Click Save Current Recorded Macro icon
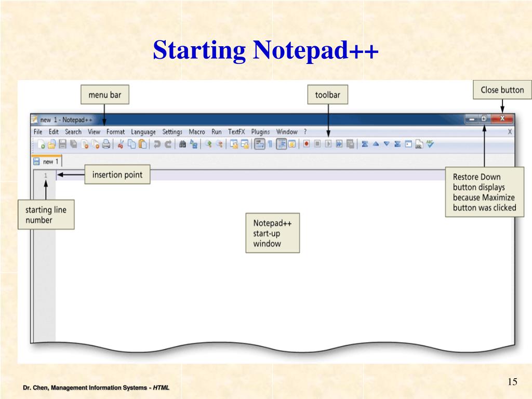The width and height of the screenshot is (532, 399). point(350,144)
